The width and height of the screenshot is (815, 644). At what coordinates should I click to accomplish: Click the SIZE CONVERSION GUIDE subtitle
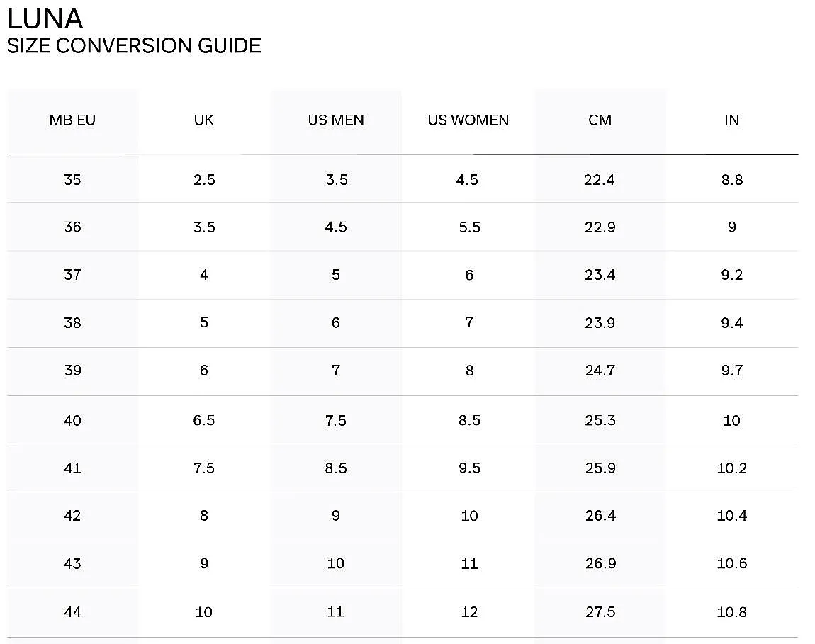134,46
